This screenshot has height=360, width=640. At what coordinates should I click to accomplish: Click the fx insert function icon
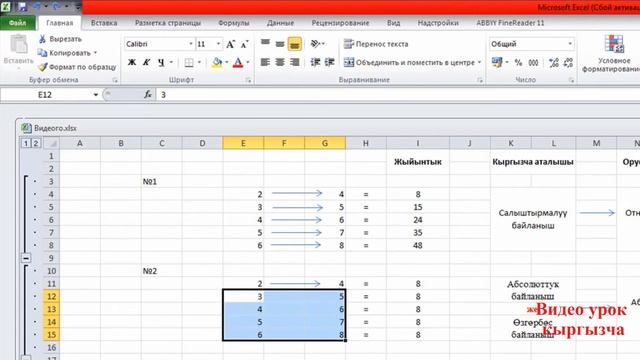pos(148,95)
